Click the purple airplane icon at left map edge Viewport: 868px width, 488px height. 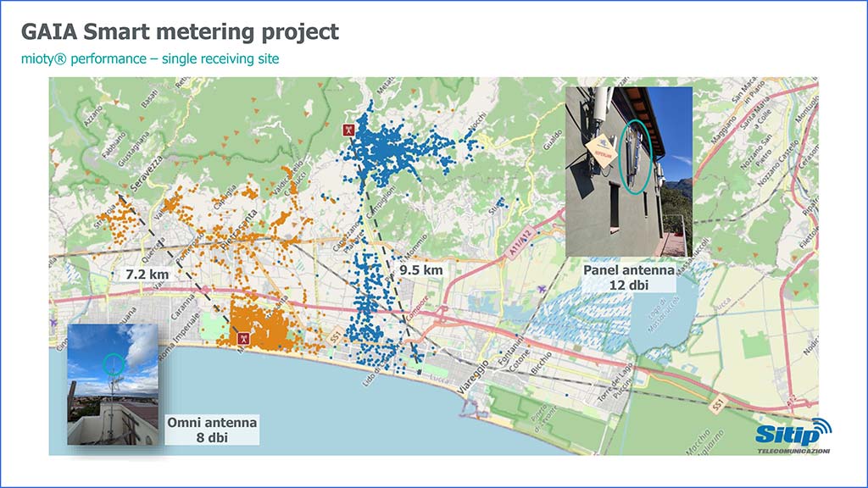tap(54, 323)
